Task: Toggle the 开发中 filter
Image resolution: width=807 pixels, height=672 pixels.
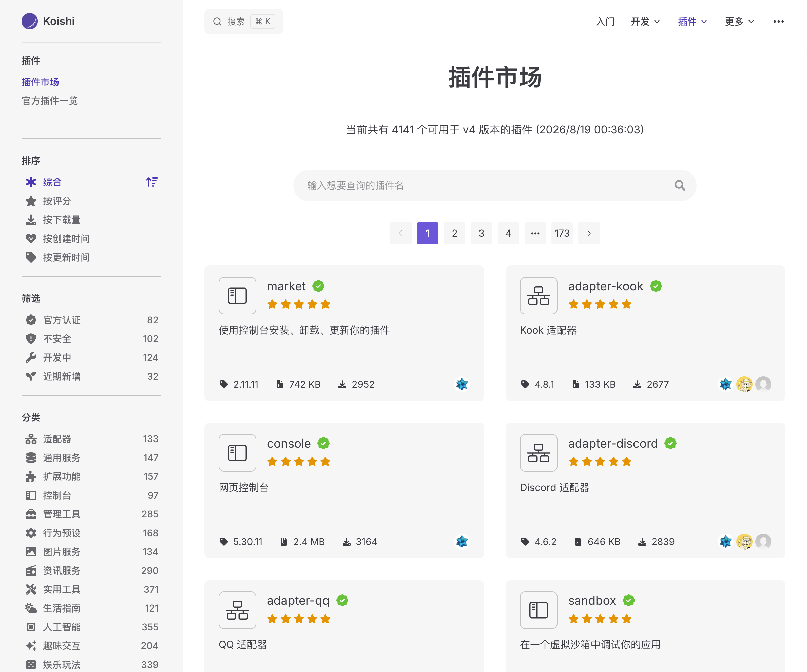Action: point(91,358)
